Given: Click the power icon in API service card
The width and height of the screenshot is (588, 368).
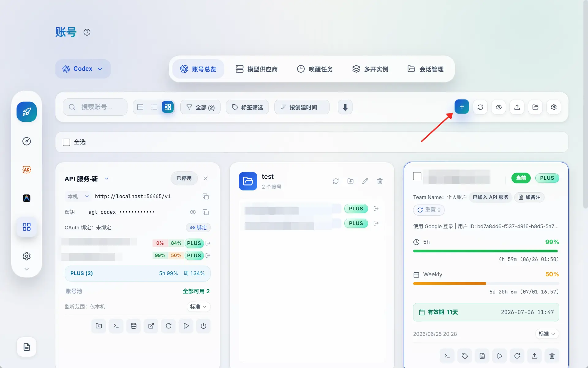Looking at the screenshot, I should [x=203, y=326].
